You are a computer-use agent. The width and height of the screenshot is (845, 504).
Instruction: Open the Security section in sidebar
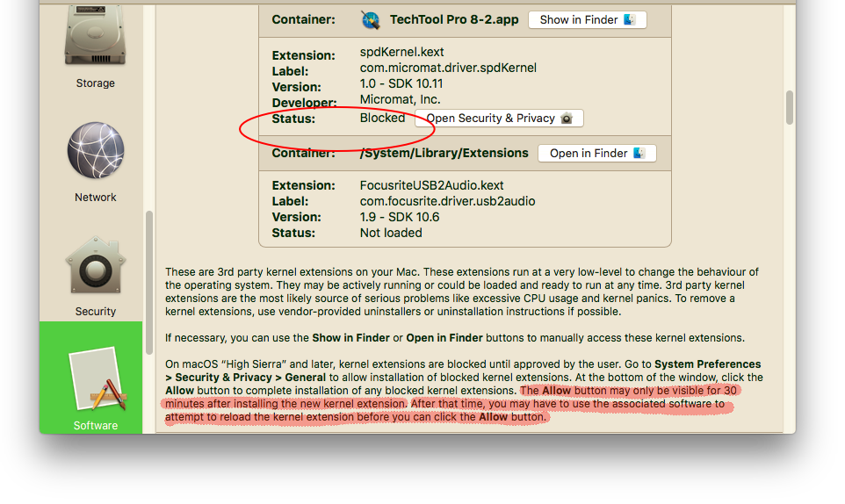coord(96,277)
